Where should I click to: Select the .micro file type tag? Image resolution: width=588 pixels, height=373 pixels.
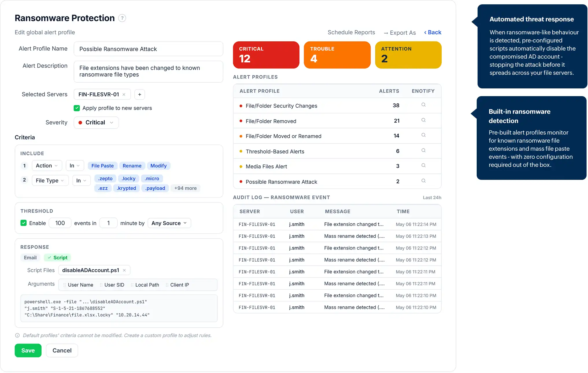point(152,178)
